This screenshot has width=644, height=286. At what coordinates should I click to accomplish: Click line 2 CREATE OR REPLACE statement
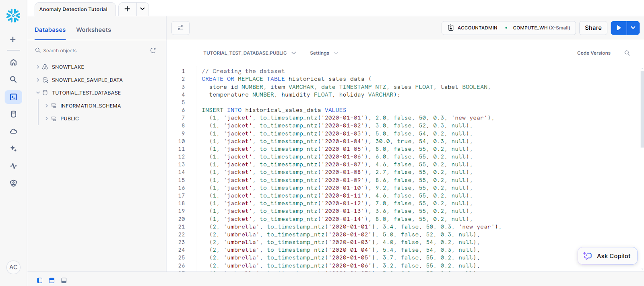(x=287, y=79)
